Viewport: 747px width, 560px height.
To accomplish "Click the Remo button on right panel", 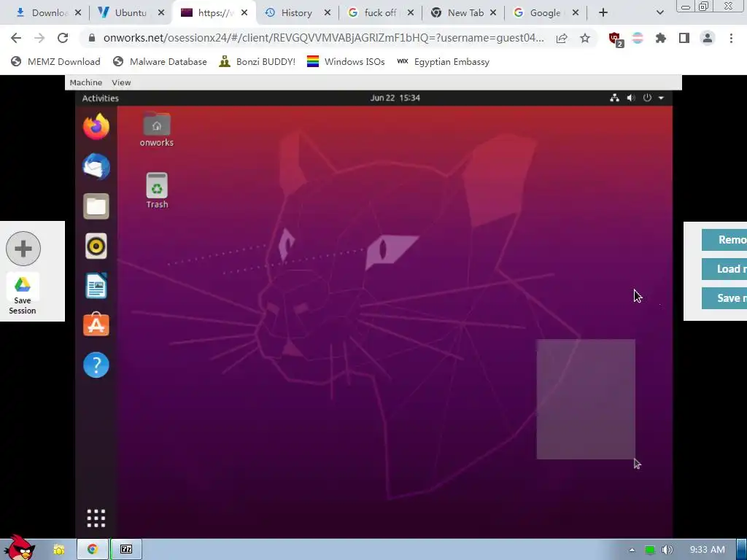I will click(724, 239).
